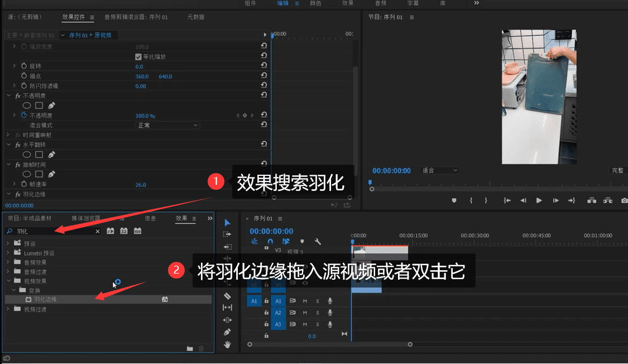This screenshot has width=628, height=364.
Task: Go to Out point in Program Monitor
Action: (x=572, y=200)
